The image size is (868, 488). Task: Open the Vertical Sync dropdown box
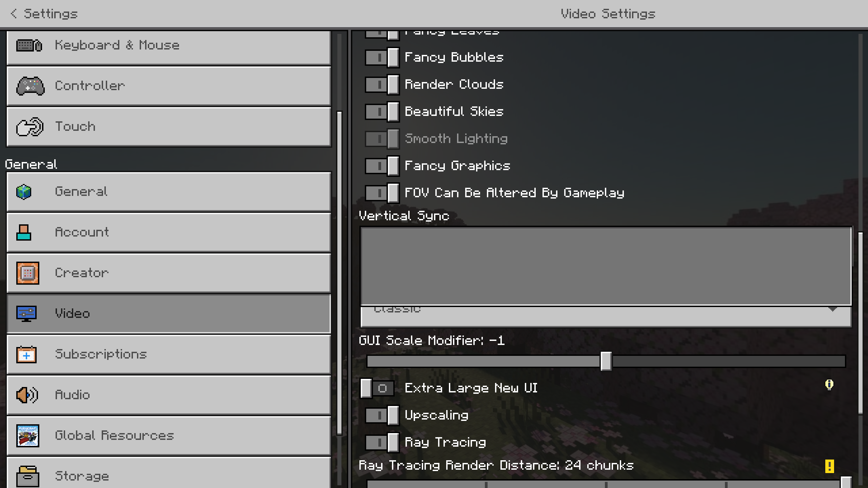pos(606,266)
